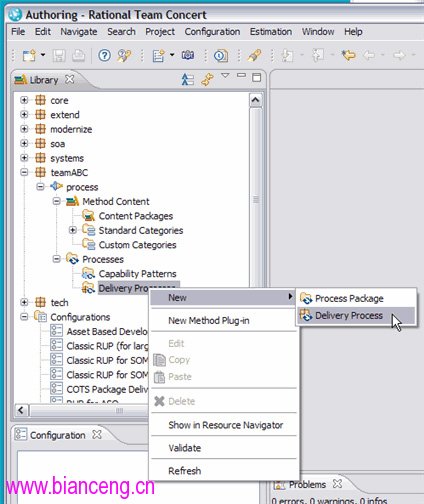Click the teamABC plug-in icon

[40, 172]
